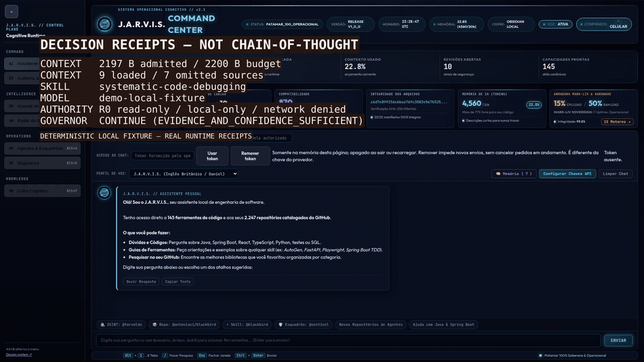The image size is (644, 362).
Task: Click the SHA-256 file integrity hash
Action: coord(409,102)
